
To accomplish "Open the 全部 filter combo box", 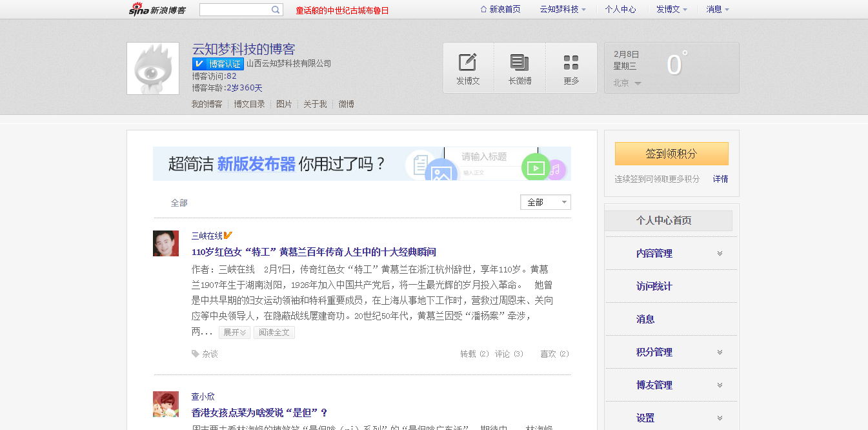I will pos(545,202).
